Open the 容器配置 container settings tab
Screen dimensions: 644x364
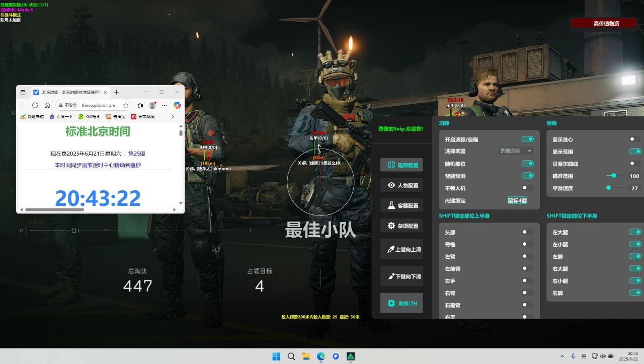(x=401, y=205)
